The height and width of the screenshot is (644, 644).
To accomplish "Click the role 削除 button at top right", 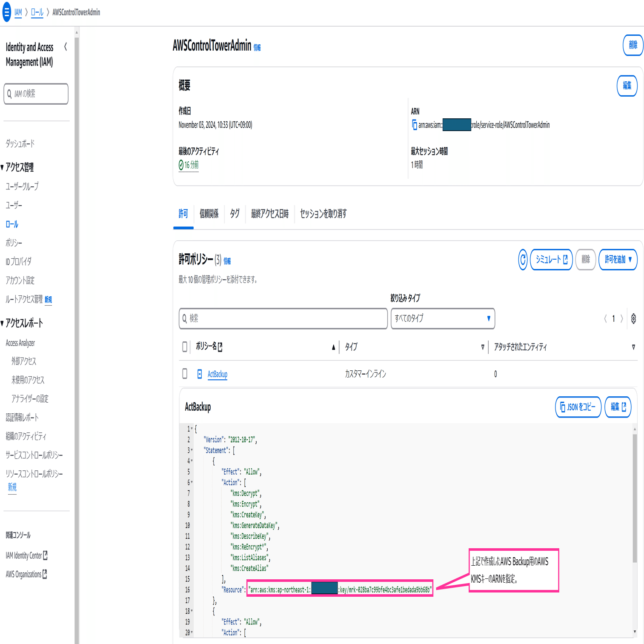I will [633, 45].
